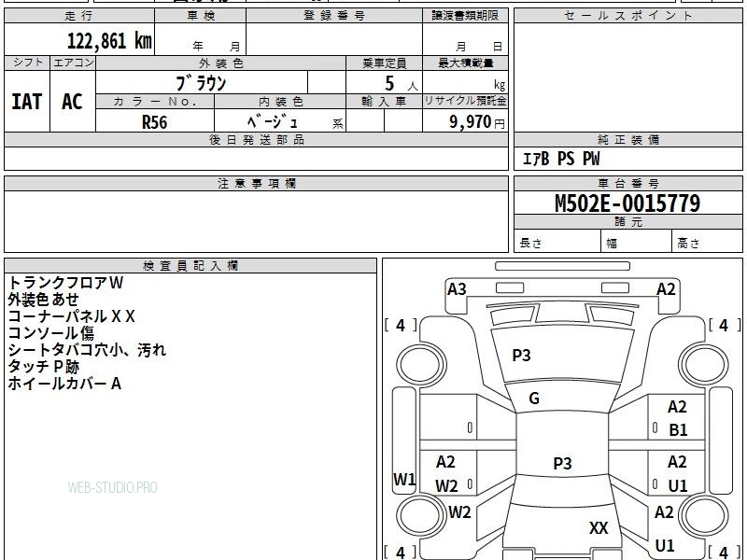The width and height of the screenshot is (747, 560).
Task: Click the P3 mark on the roof
Action: (562, 463)
